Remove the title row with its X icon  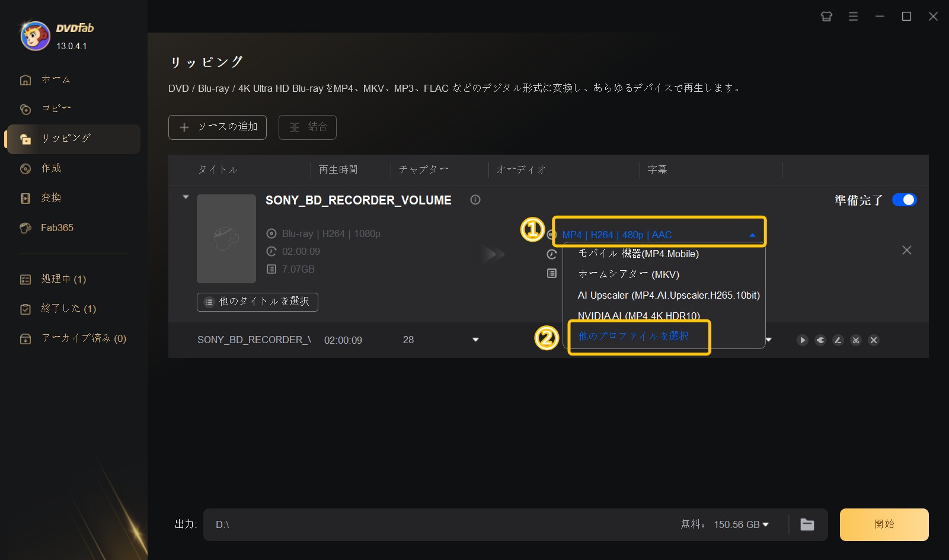pyautogui.click(x=874, y=340)
